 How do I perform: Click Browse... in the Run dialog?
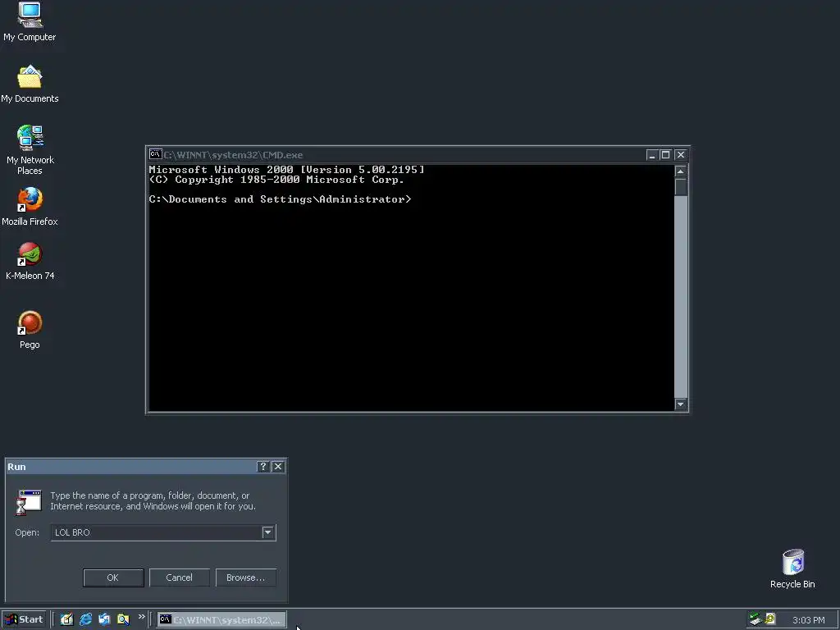point(245,577)
